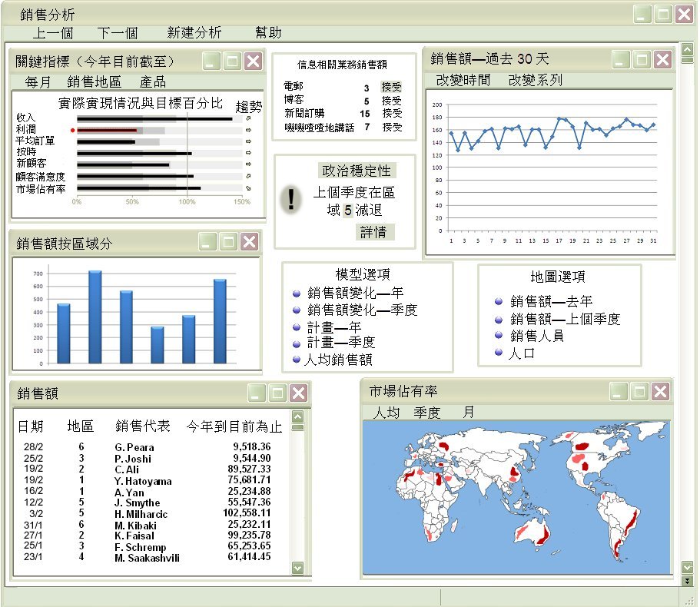Image resolution: width=700 pixels, height=607 pixels.
Task: Open the 新建分析 menu
Action: point(194,32)
